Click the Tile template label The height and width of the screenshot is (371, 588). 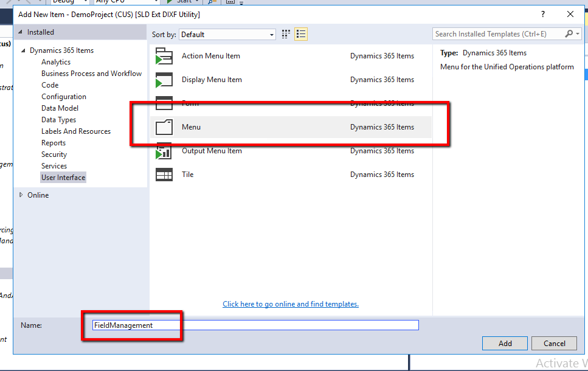pyautogui.click(x=187, y=175)
